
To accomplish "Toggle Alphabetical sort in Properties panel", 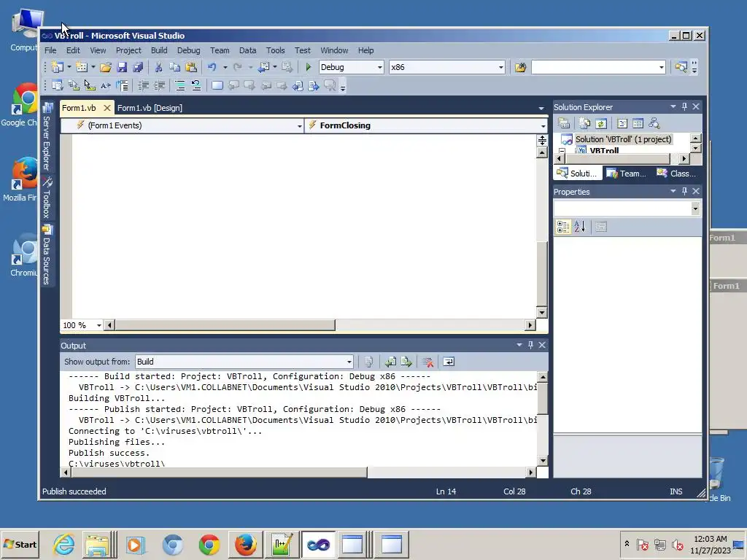I will pyautogui.click(x=579, y=227).
